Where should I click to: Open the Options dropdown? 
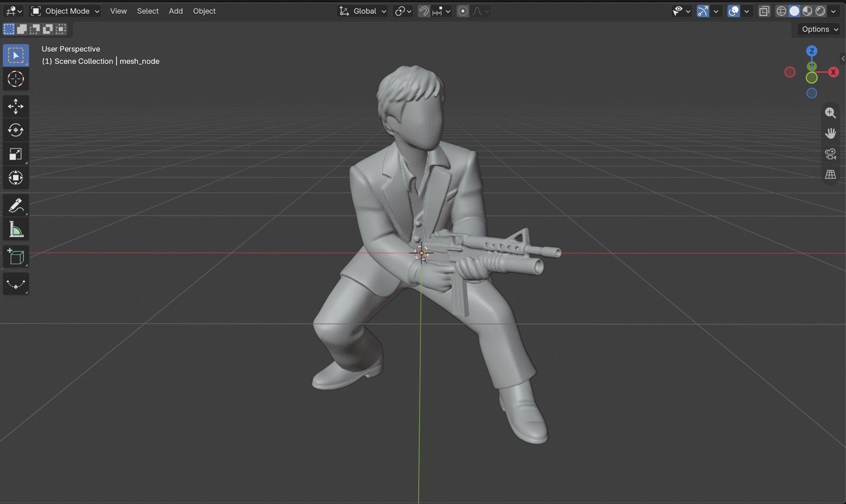click(x=820, y=29)
